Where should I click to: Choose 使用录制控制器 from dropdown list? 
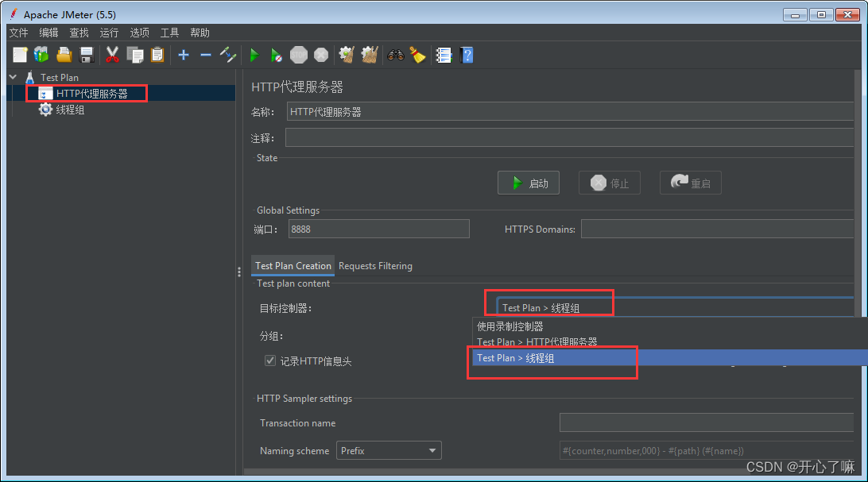tap(670, 326)
